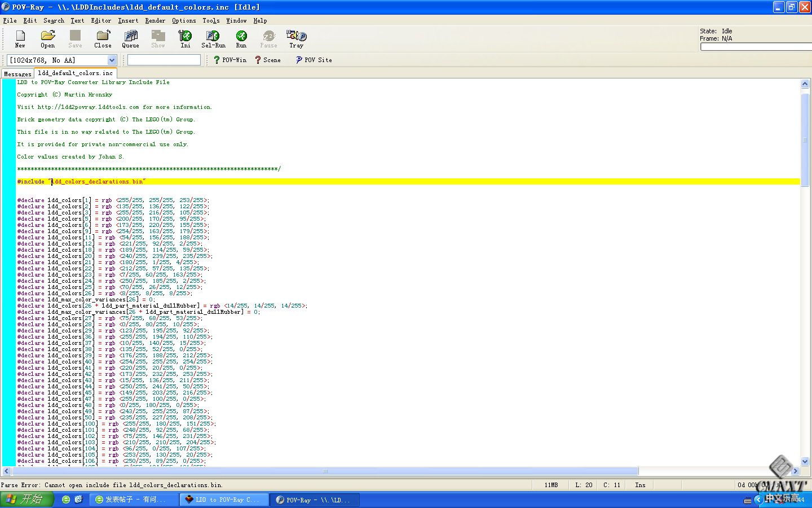
Task: Open the Window menu
Action: tap(236, 20)
